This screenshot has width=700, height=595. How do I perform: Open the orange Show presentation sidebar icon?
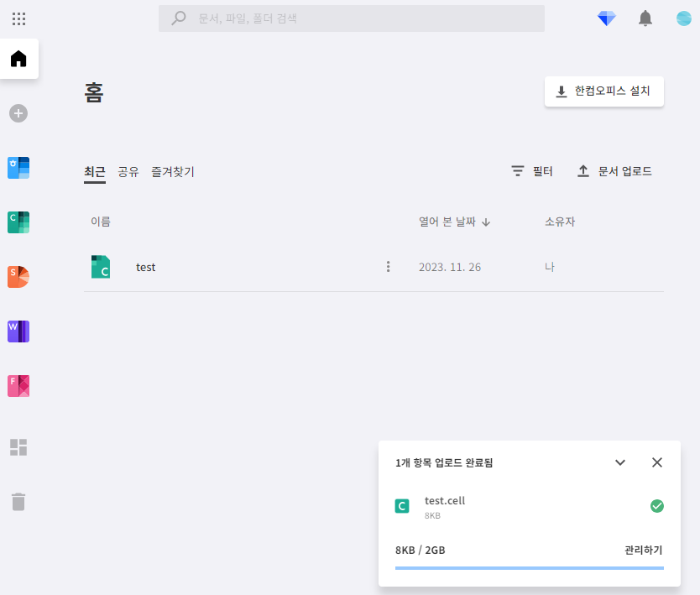[x=18, y=277]
